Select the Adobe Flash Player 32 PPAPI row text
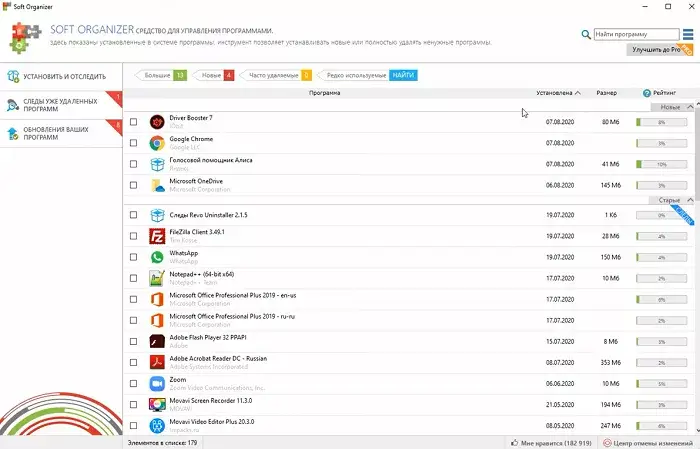Image resolution: width=700 pixels, height=449 pixels. (208, 337)
